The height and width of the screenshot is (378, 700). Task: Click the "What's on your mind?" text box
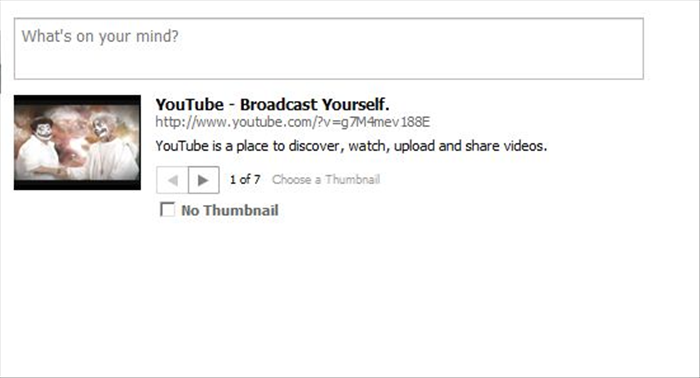tap(329, 49)
